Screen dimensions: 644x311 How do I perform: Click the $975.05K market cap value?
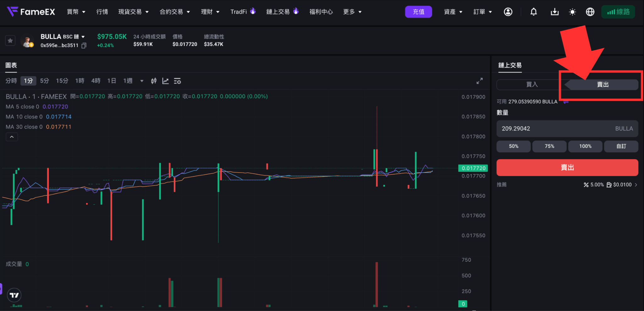[112, 37]
